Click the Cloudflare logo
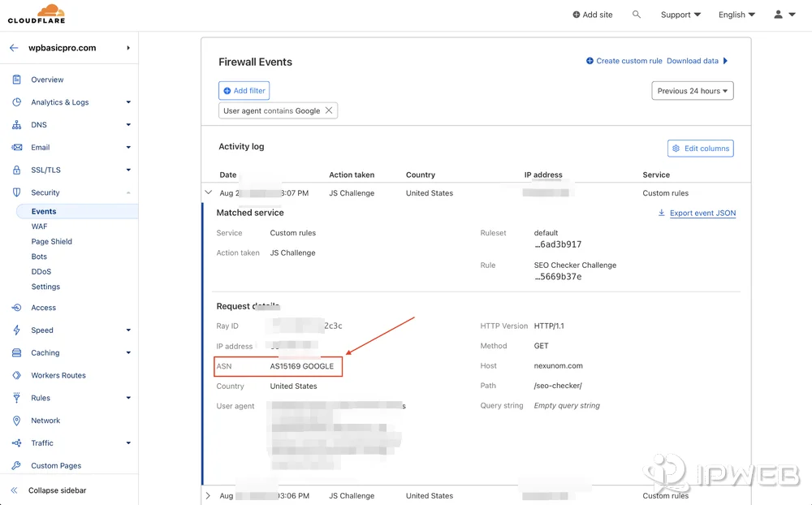812x505 pixels. pyautogui.click(x=37, y=14)
